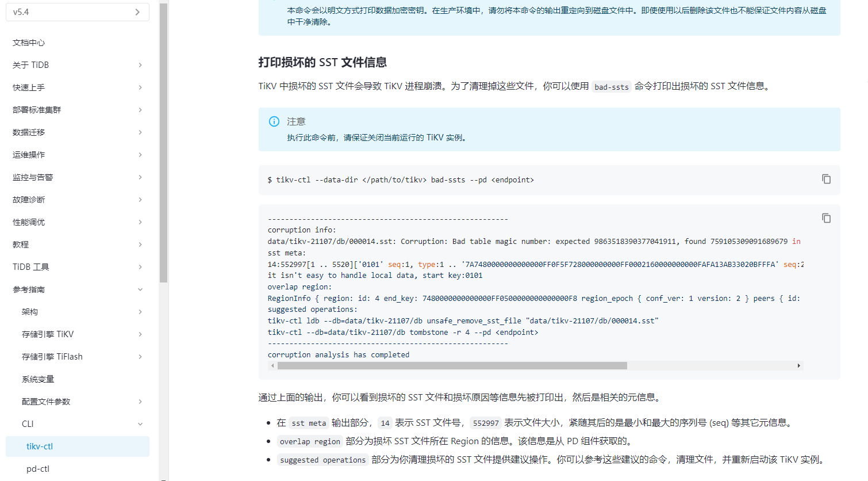Click the inline bad-ssts code in the paragraph
The width and height of the screenshot is (868, 481).
[x=612, y=87]
